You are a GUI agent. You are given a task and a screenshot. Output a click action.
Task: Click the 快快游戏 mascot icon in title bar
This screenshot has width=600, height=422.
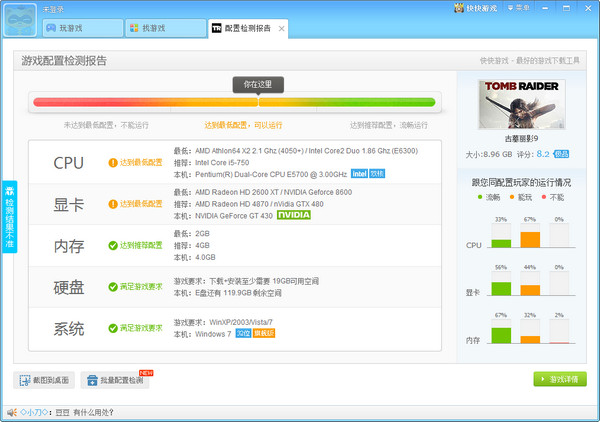point(459,8)
